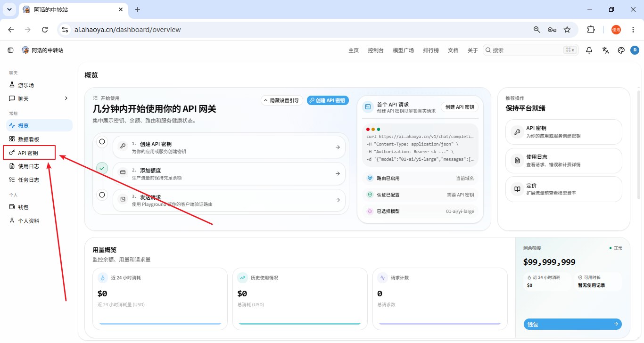Click green checkmark for step 2
The height and width of the screenshot is (343, 644).
pyautogui.click(x=102, y=168)
